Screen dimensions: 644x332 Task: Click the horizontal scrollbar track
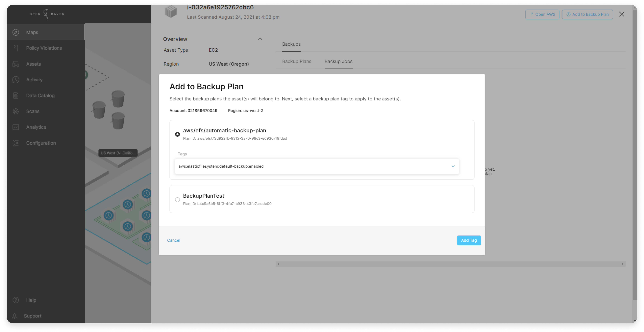[450, 264]
